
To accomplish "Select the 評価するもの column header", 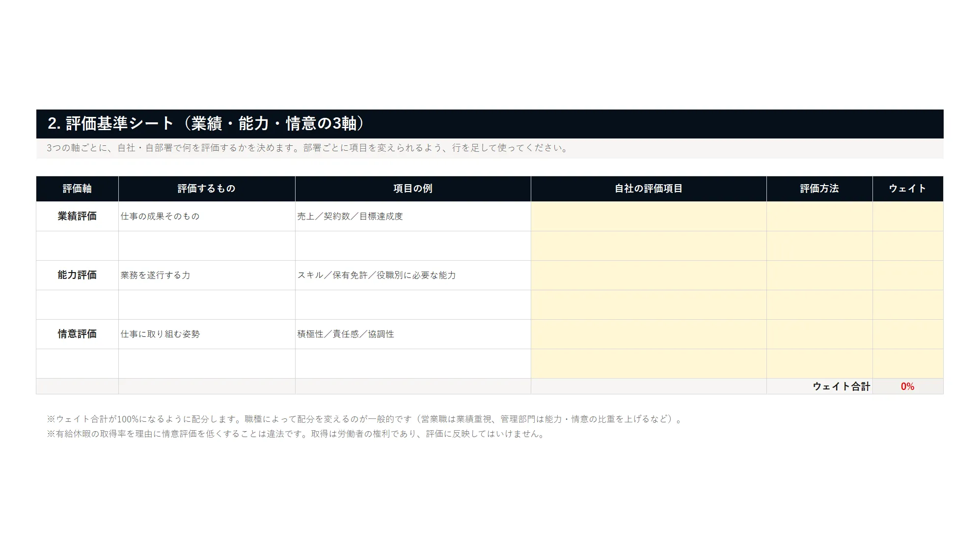I will pyautogui.click(x=207, y=189).
